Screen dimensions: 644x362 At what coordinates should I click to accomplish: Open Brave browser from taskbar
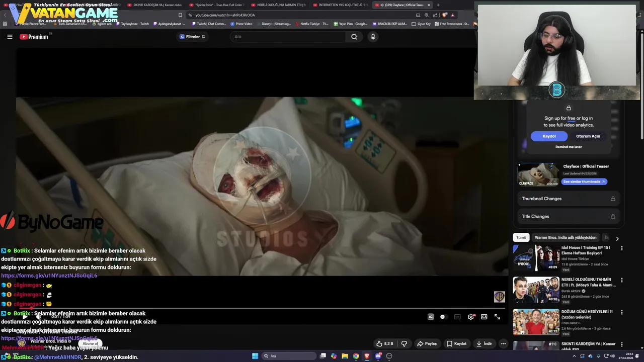(367, 356)
